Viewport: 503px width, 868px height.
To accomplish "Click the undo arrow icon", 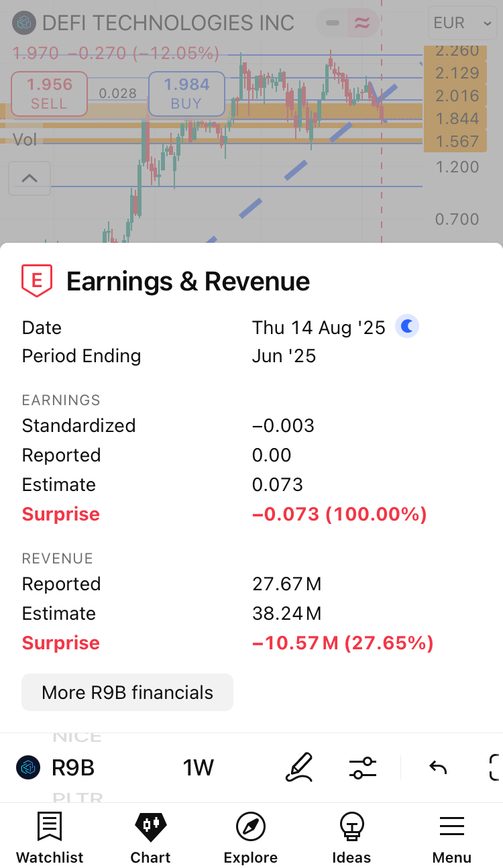I will pos(438,767).
